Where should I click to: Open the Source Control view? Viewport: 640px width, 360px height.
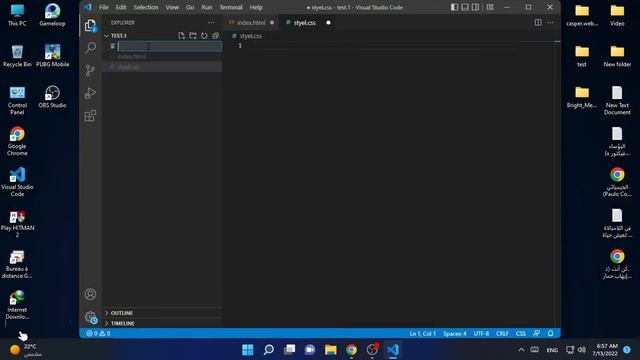coord(90,71)
